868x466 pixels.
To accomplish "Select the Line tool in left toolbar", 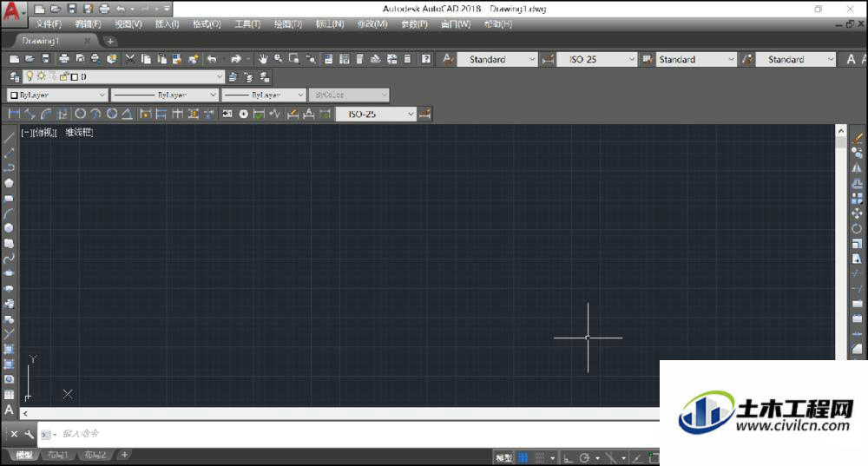I will pyautogui.click(x=9, y=138).
